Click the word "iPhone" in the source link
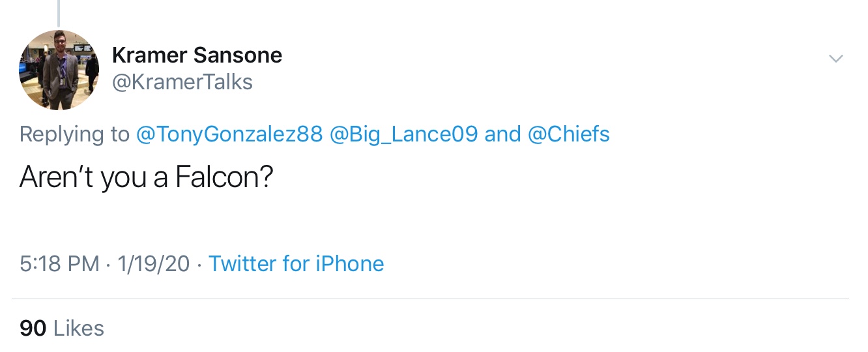This screenshot has height=352, width=868. pos(350,264)
